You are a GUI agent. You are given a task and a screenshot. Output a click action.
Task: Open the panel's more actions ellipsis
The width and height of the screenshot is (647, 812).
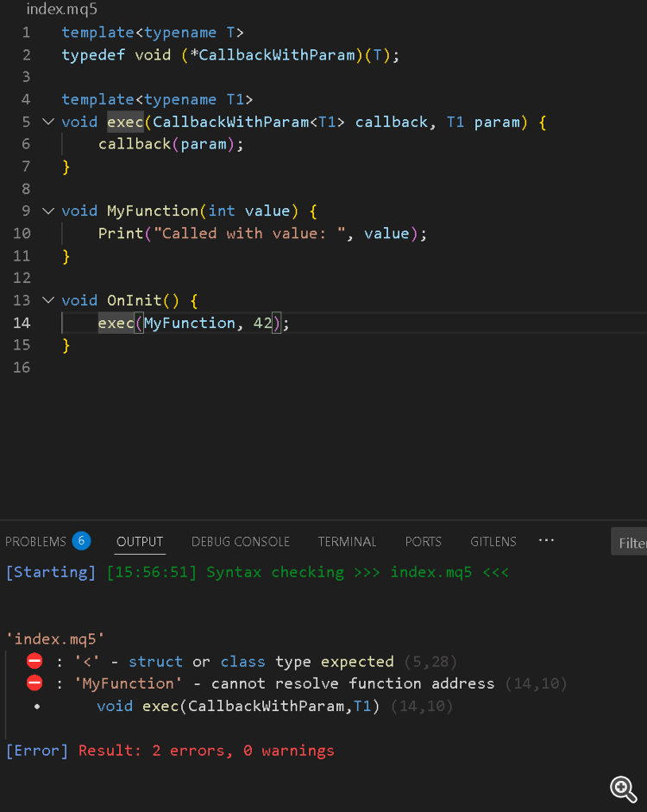pos(546,540)
